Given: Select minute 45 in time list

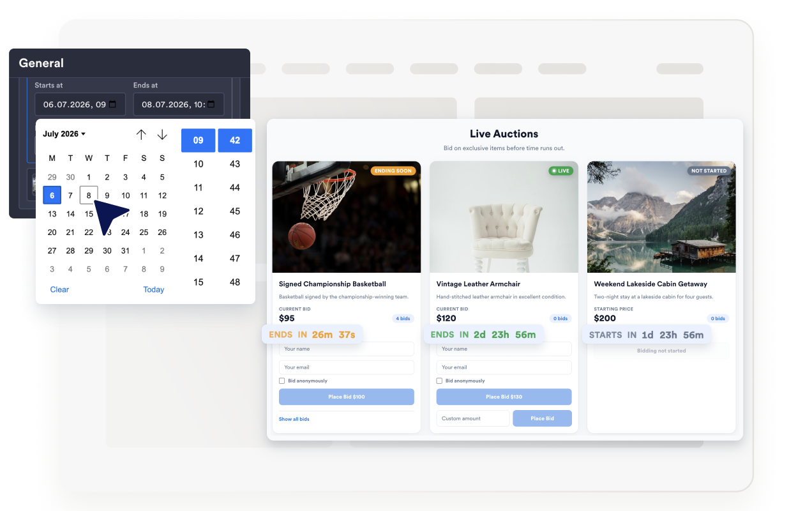Looking at the screenshot, I should coord(235,211).
